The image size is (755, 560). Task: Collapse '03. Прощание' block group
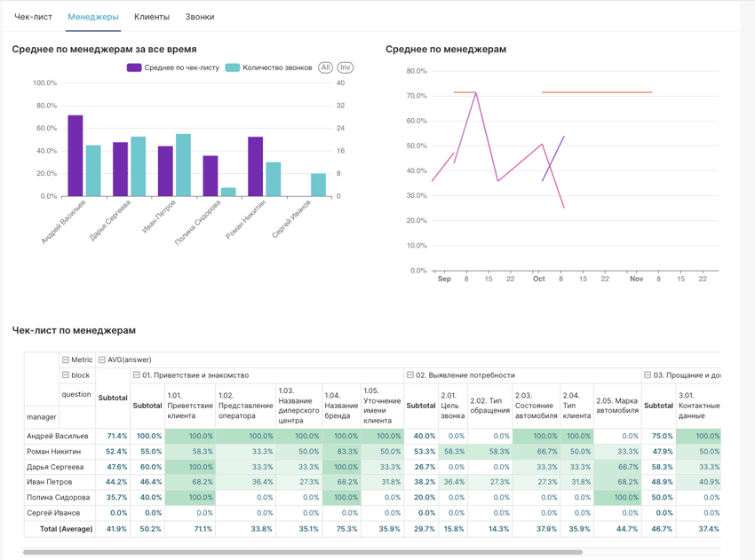pyautogui.click(x=648, y=375)
